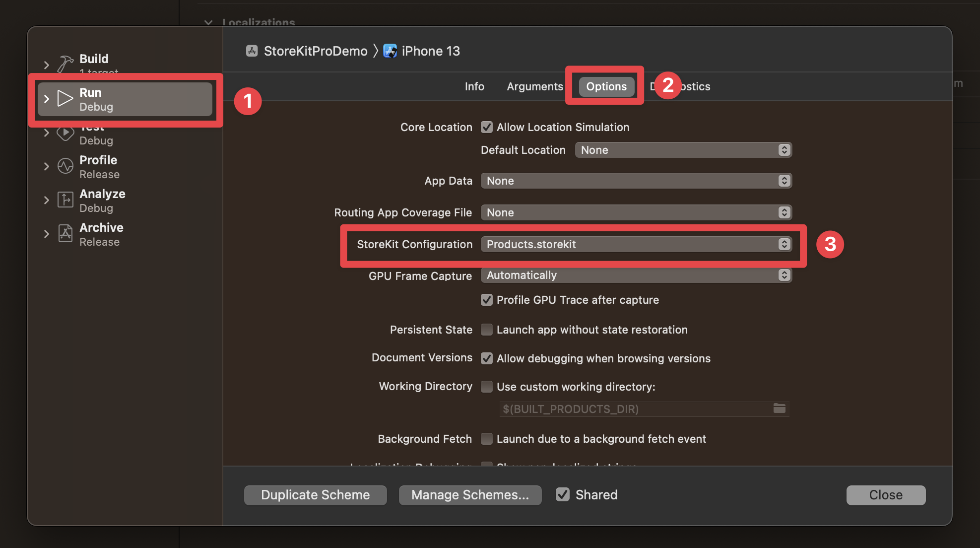Click iPhone 13 in the breadcrumb

[431, 51]
